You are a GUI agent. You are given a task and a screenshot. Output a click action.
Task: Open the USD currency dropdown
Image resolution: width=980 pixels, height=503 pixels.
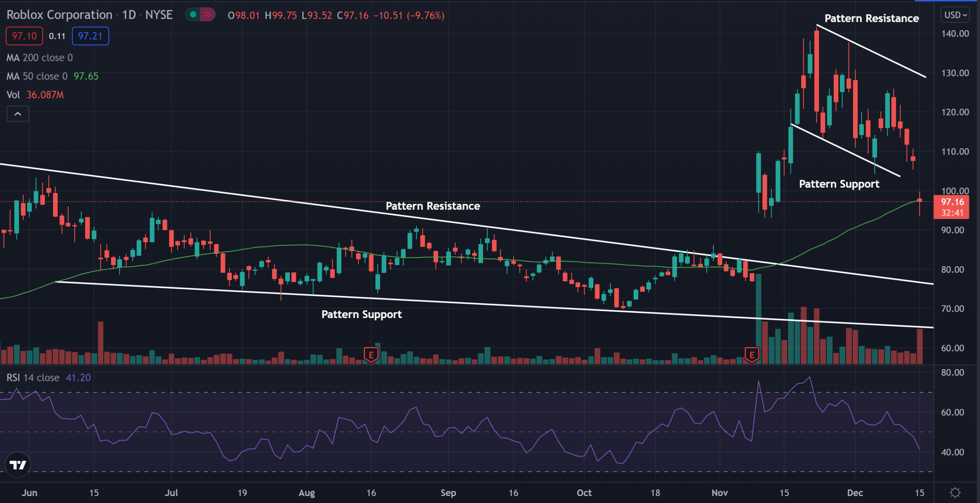click(x=955, y=15)
